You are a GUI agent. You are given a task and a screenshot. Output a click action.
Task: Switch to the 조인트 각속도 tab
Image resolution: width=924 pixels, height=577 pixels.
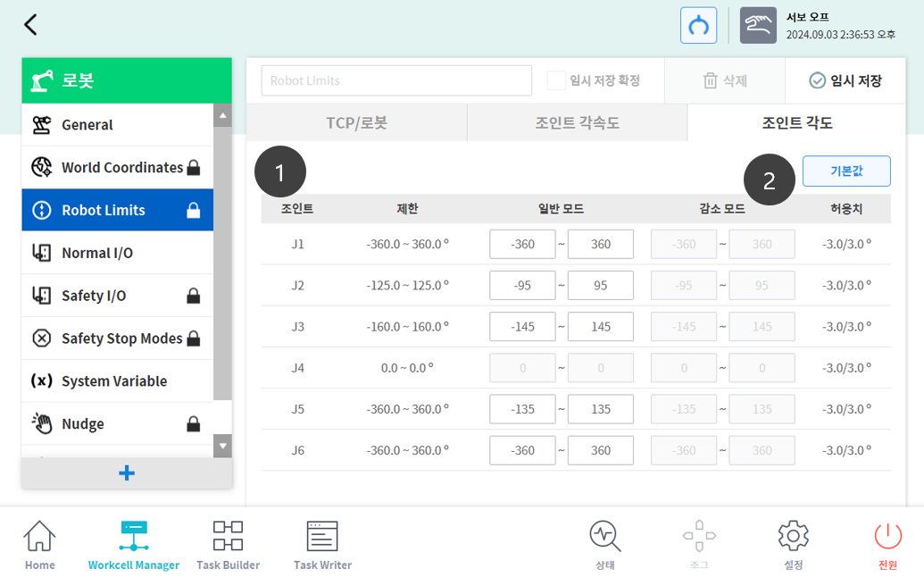pos(577,122)
